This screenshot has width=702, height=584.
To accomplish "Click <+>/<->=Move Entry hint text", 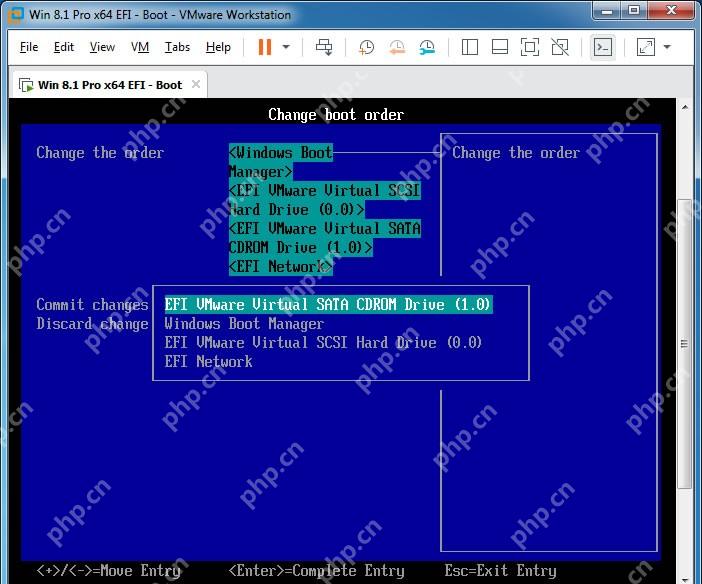I will click(108, 571).
